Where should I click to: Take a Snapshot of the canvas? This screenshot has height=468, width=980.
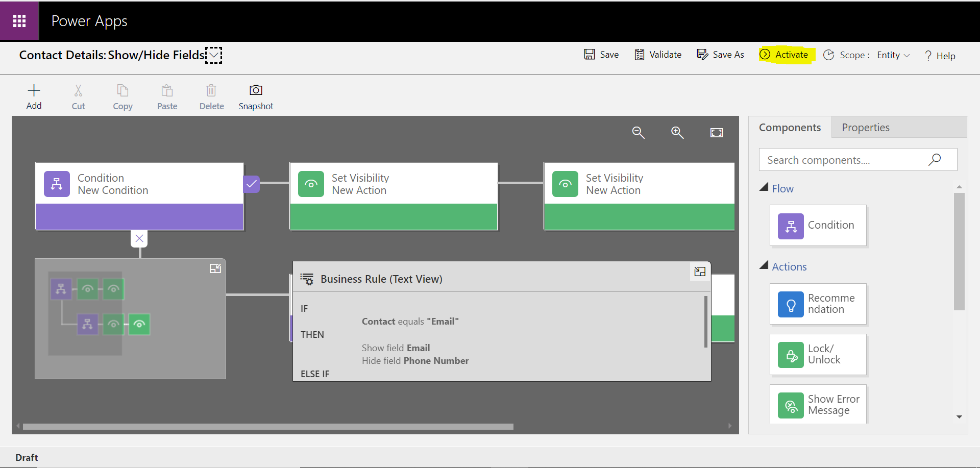[x=256, y=90]
